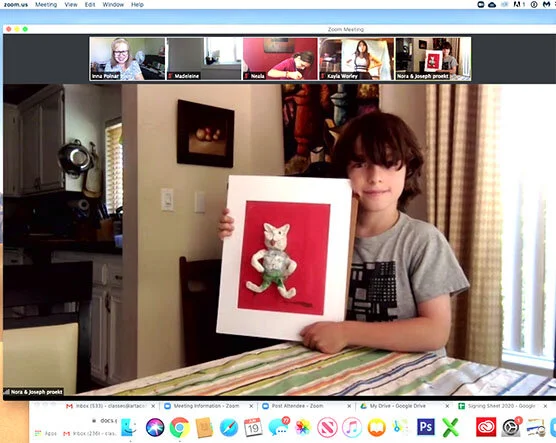Viewport: 556px width, 443px height.
Task: Select Inna Polnar's video thumbnail
Action: click(x=127, y=59)
